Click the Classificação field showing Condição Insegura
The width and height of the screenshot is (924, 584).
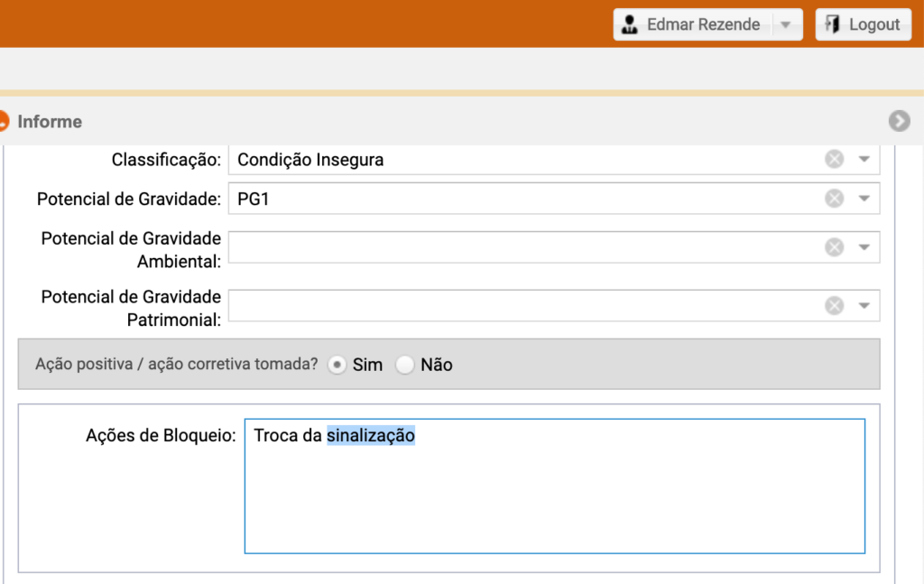coord(554,159)
